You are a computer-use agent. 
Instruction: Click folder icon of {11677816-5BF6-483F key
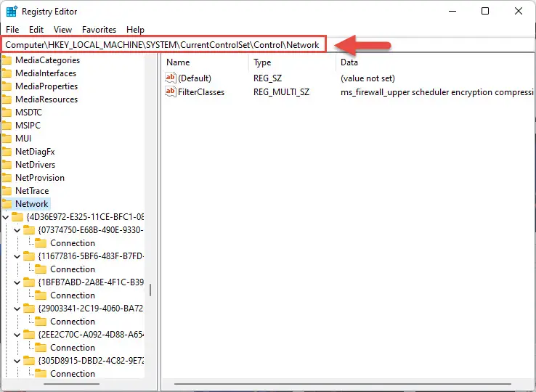point(29,256)
